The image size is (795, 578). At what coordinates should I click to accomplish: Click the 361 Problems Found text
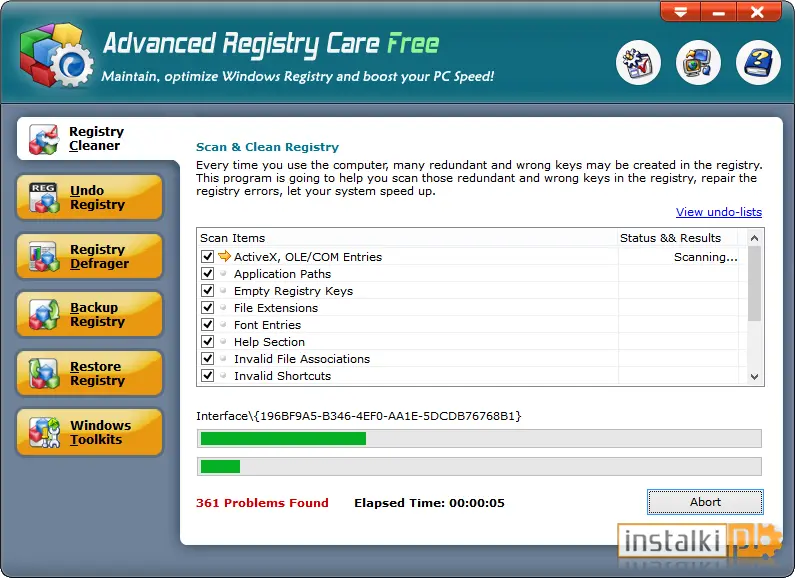262,503
